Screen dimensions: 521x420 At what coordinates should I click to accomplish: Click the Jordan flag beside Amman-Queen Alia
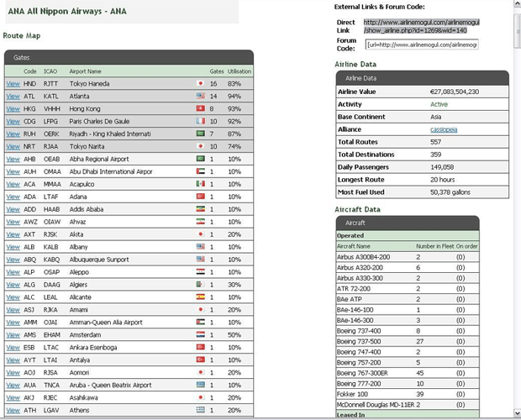click(x=200, y=322)
